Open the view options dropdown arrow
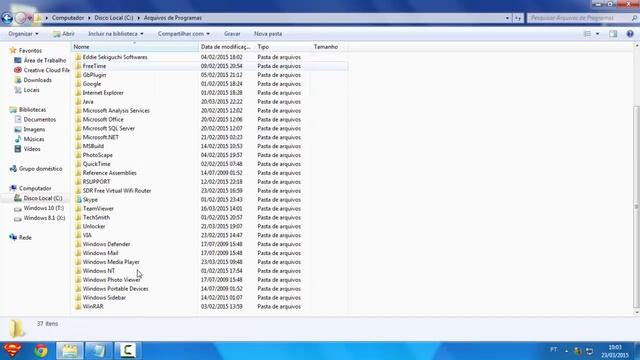The width and height of the screenshot is (640, 360). [x=598, y=34]
